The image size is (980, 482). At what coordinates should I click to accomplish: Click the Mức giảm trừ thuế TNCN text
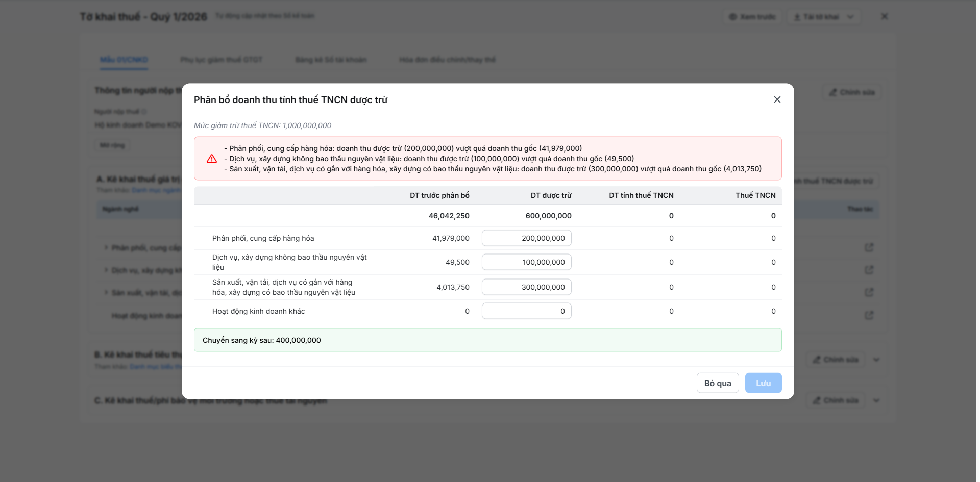click(262, 125)
